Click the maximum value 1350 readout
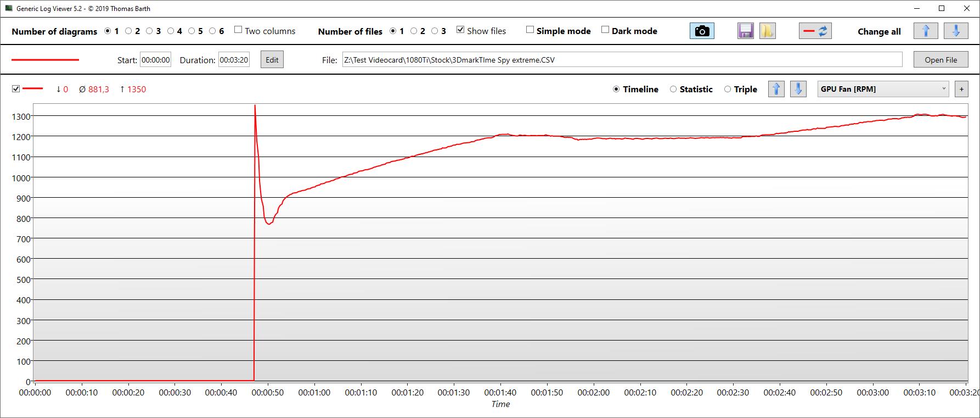The height and width of the screenshot is (418, 980). pyautogui.click(x=133, y=90)
